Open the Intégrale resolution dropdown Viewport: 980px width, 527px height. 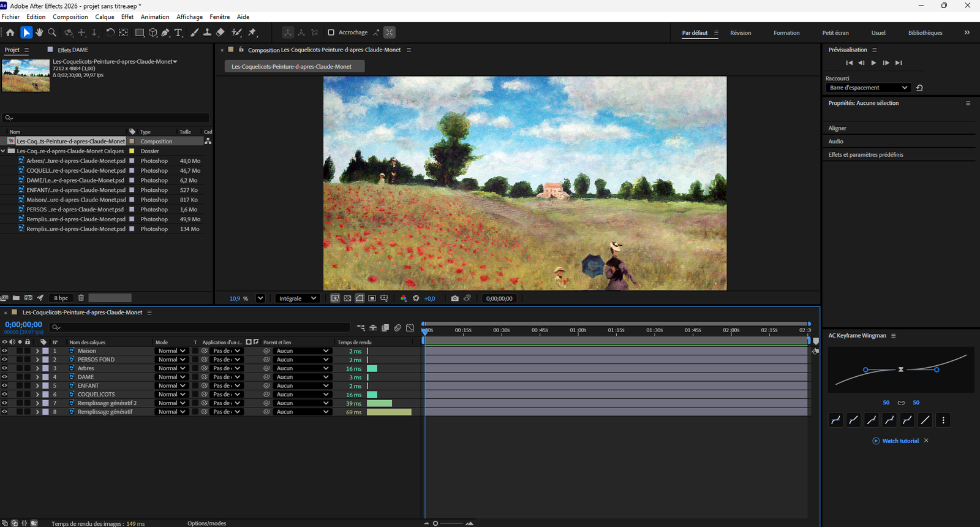297,298
